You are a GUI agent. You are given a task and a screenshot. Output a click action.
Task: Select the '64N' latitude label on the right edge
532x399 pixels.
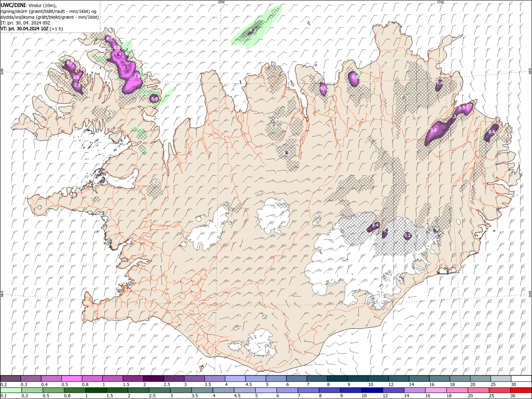(x=530, y=293)
